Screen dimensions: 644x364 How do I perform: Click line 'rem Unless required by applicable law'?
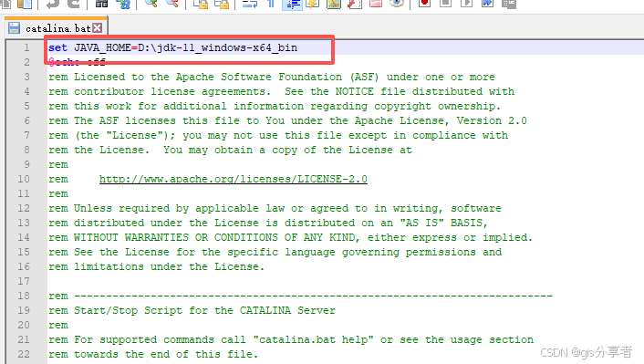[x=275, y=208]
